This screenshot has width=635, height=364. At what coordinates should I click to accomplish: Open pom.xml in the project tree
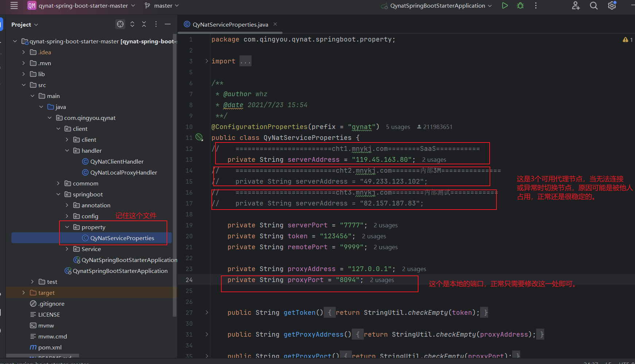click(x=50, y=347)
